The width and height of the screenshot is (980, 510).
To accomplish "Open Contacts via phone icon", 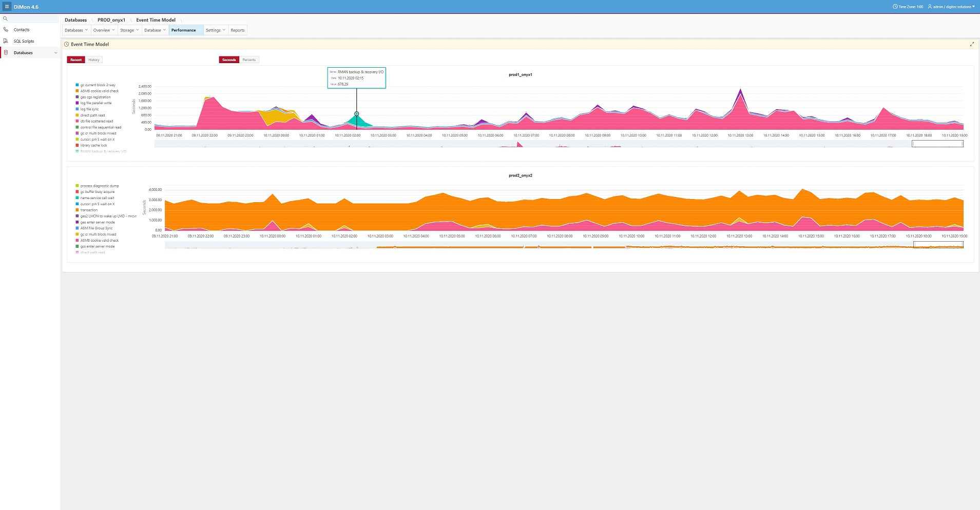I will pyautogui.click(x=6, y=30).
